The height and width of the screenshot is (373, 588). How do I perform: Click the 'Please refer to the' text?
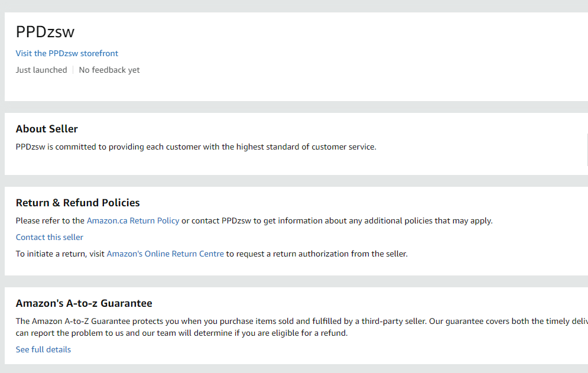50,220
